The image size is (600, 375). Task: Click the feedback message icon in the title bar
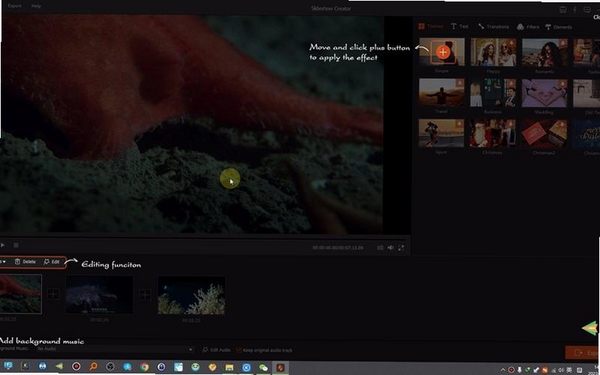[x=587, y=10]
